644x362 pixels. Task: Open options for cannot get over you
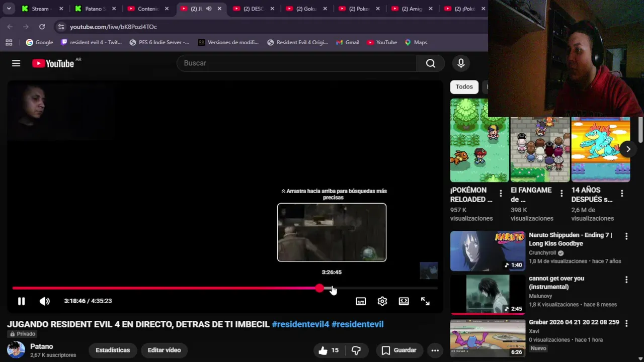tap(626, 280)
